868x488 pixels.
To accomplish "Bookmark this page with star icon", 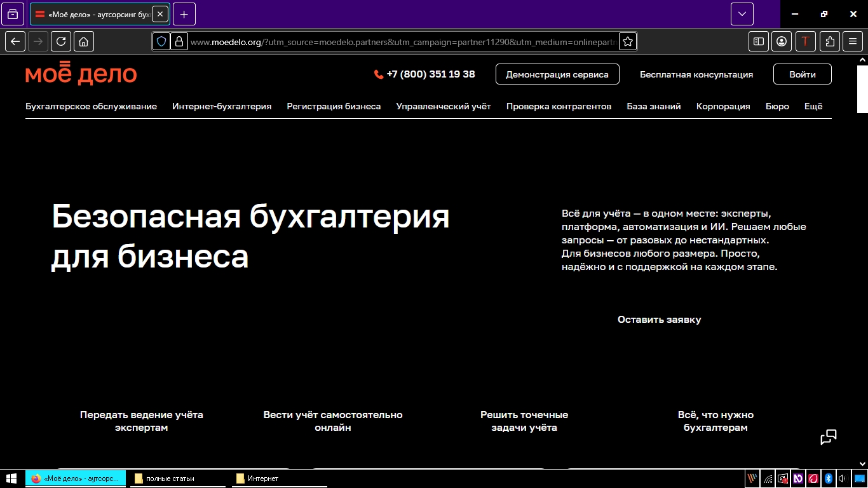I will click(x=628, y=41).
